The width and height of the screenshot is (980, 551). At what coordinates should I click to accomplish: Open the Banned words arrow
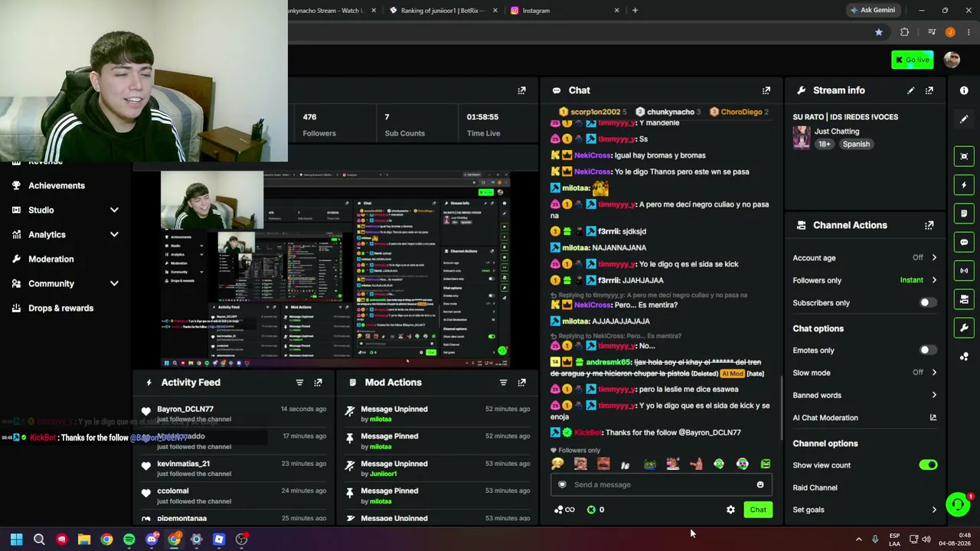tap(934, 396)
